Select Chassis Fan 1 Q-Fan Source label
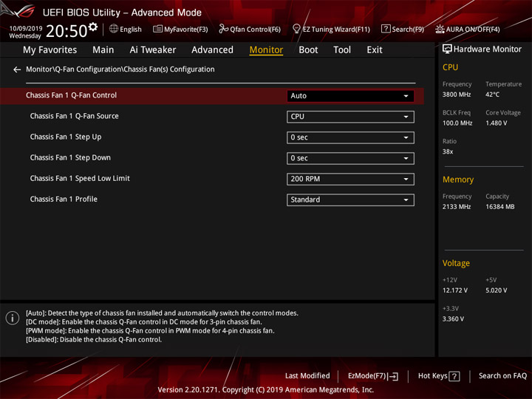 tap(75, 116)
